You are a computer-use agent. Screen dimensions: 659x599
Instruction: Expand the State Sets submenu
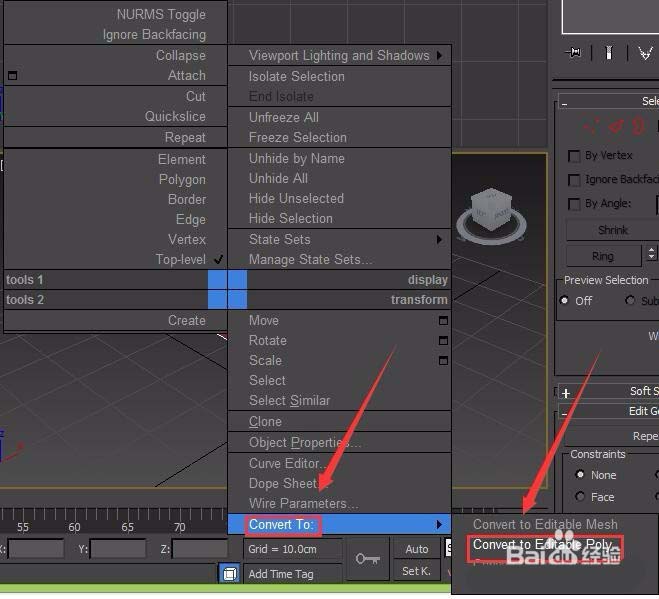pos(440,240)
